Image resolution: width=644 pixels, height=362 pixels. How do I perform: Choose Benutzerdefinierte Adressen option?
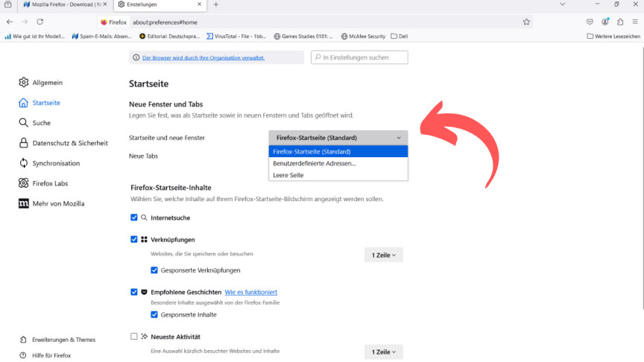(338, 163)
